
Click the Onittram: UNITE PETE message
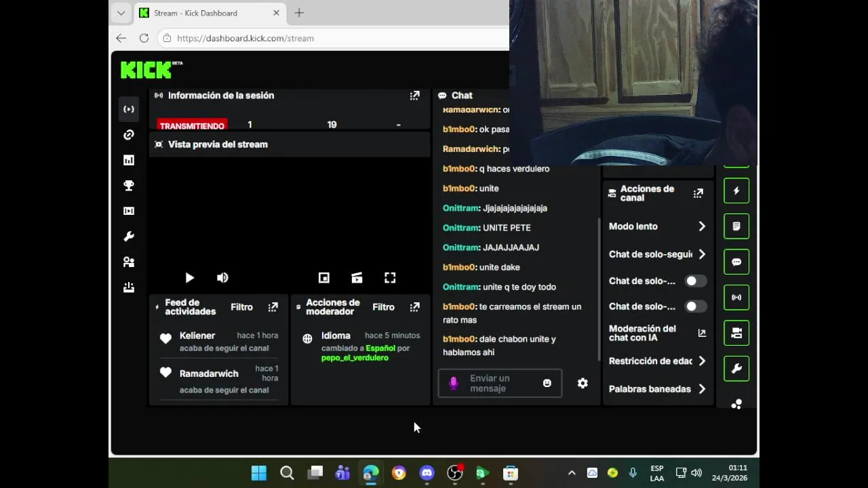tap(487, 228)
